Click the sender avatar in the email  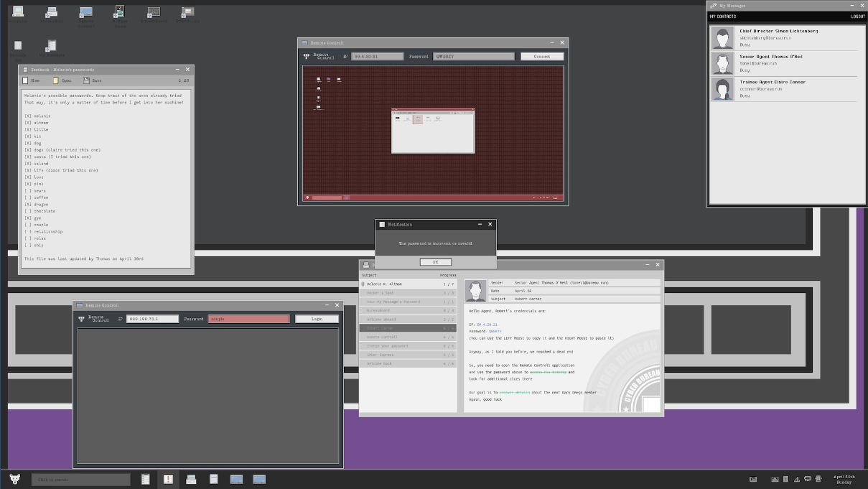(x=475, y=291)
